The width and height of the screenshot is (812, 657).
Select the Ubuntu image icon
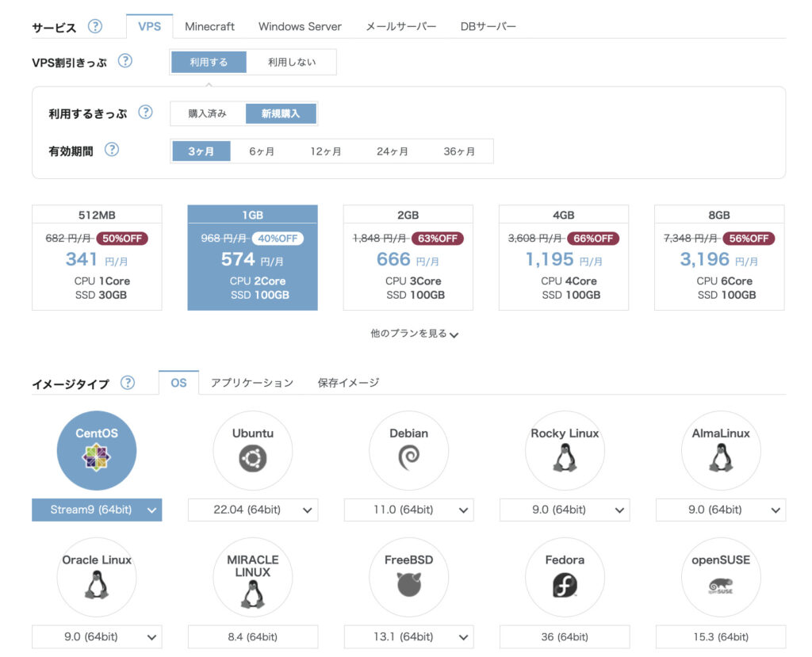pyautogui.click(x=253, y=450)
